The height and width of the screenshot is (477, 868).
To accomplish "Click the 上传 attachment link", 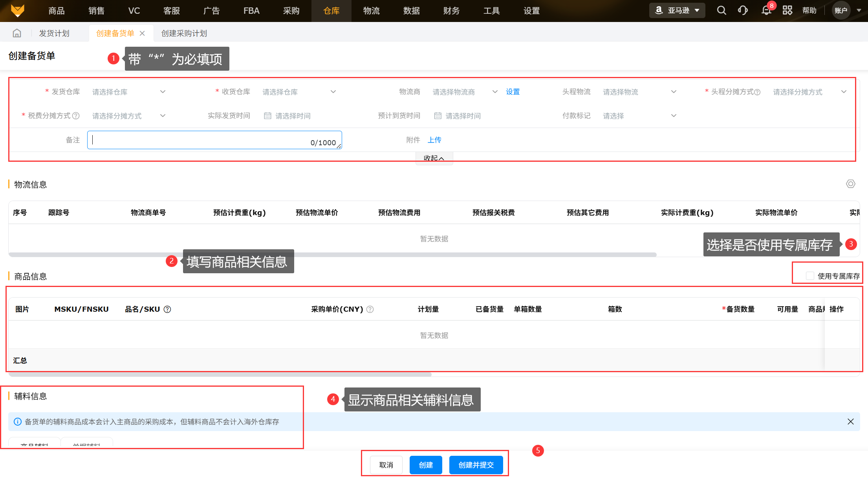I will click(434, 140).
